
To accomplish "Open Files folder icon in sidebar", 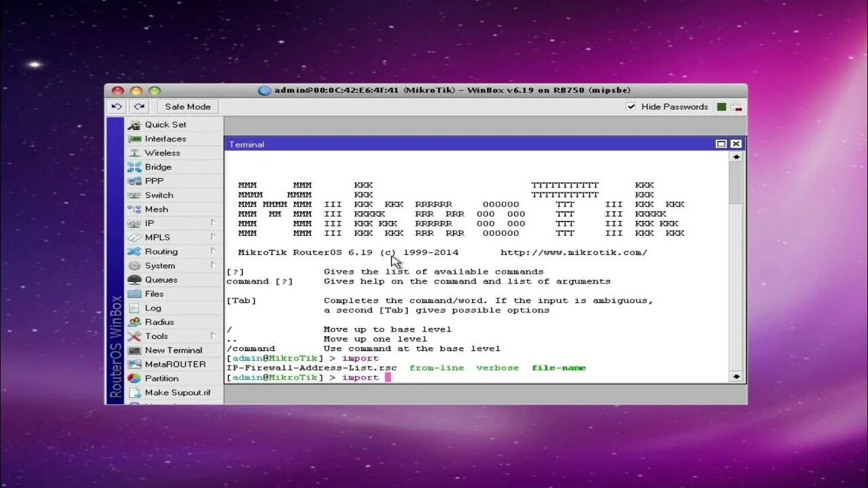I will click(134, 293).
